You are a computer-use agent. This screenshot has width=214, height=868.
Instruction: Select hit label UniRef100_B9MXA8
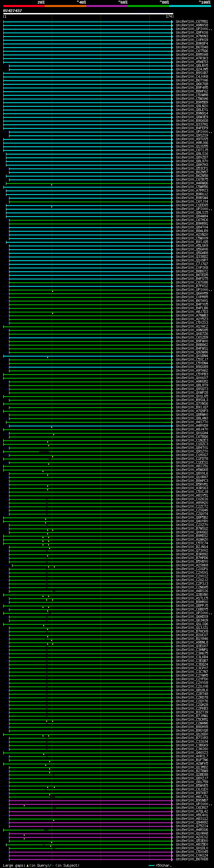(192, 54)
